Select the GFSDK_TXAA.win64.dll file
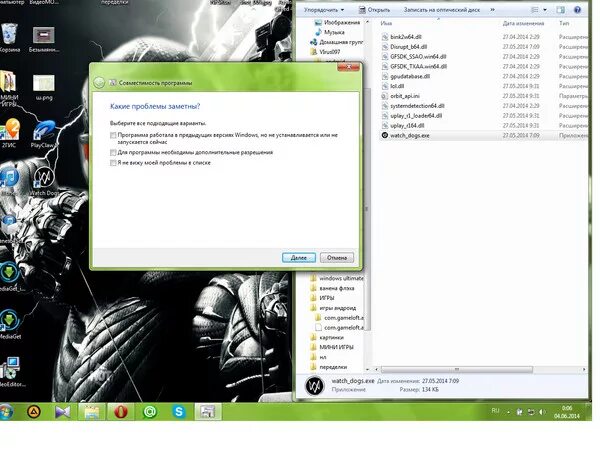Image resolution: width=600 pixels, height=450 pixels. tap(418, 67)
